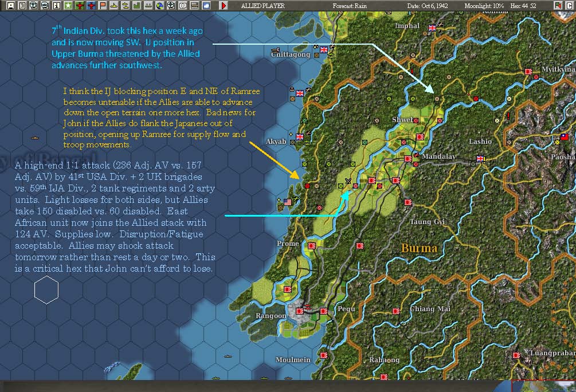Click the second monitor screen toolbar icon
This screenshot has width=576, height=392.
[45, 6]
